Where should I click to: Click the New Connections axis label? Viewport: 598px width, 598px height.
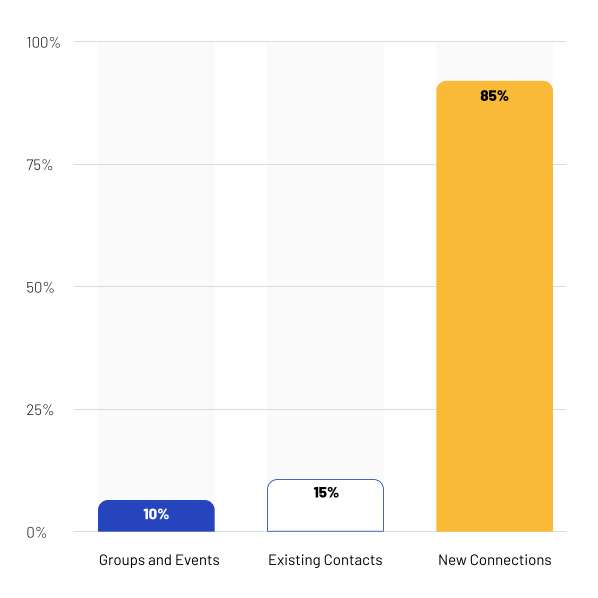click(495, 560)
